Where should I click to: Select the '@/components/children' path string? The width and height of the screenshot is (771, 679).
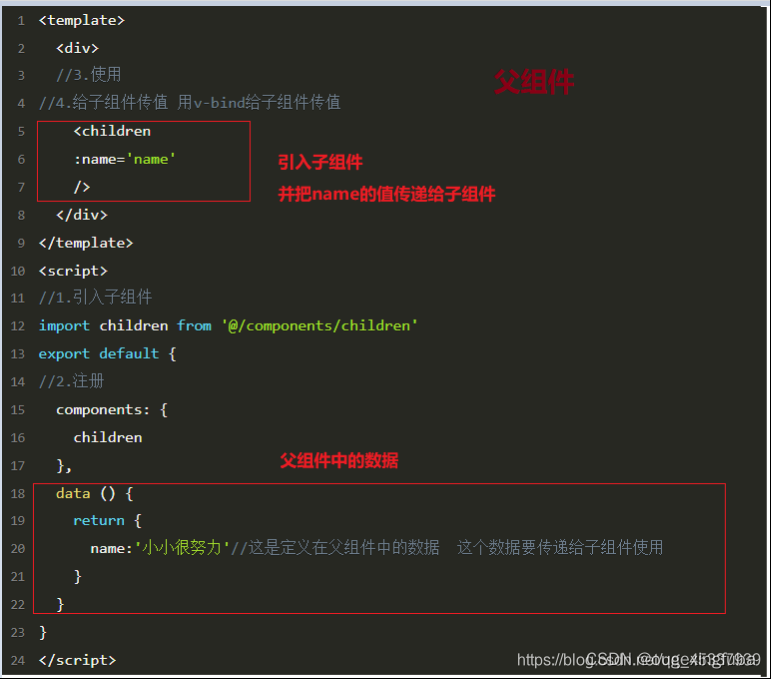point(320,325)
